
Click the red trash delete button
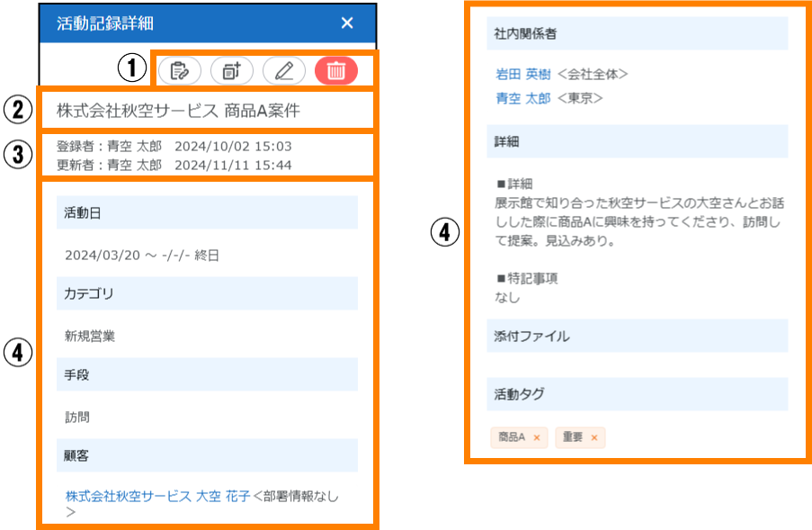pyautogui.click(x=336, y=70)
